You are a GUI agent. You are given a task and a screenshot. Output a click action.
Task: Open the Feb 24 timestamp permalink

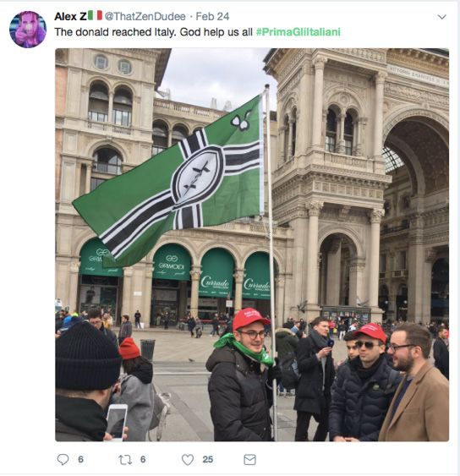tap(212, 16)
